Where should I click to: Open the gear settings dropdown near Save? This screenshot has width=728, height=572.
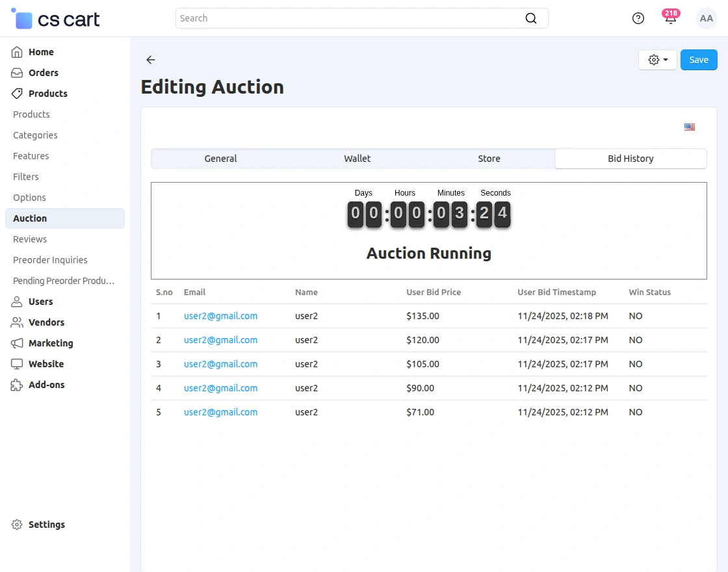tap(657, 59)
